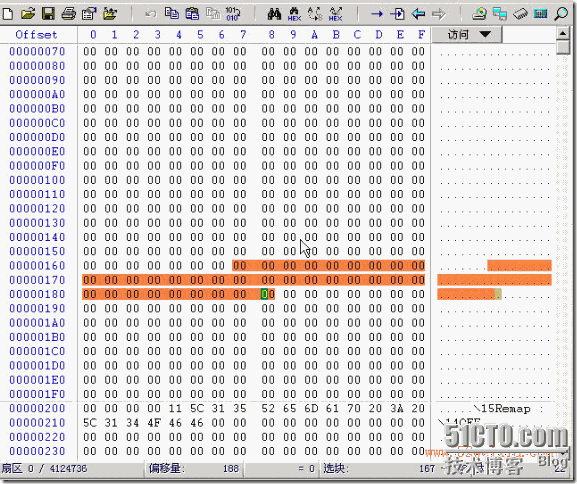Go to offset with the blue right arrow

[377, 14]
